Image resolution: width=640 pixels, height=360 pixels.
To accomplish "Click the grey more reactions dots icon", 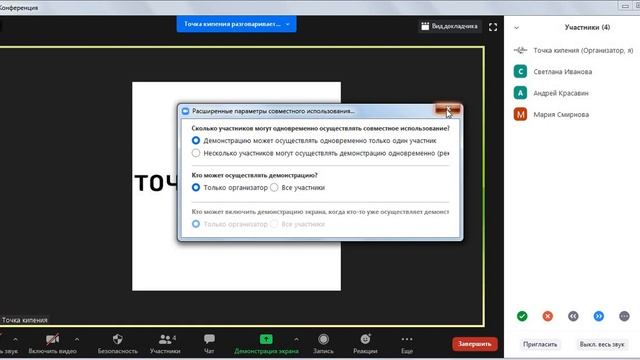I will [x=624, y=316].
